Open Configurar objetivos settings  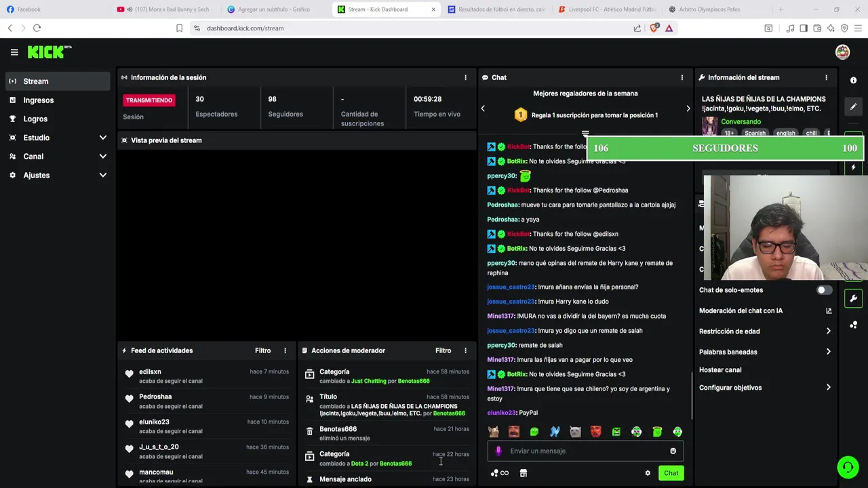pos(764,388)
